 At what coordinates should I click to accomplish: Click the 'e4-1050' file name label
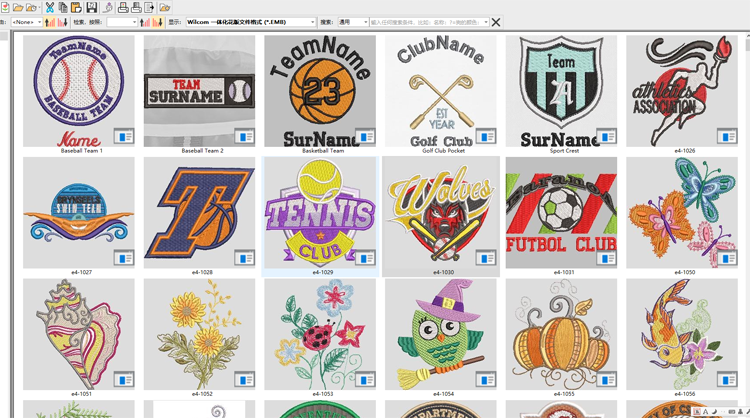pyautogui.click(x=684, y=272)
